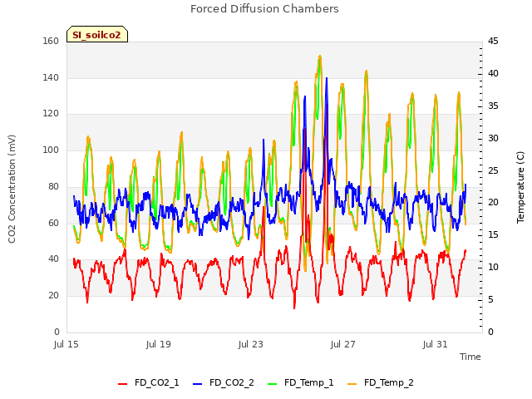
Task: Click the 45 value on temperature axis
Action: (493, 41)
